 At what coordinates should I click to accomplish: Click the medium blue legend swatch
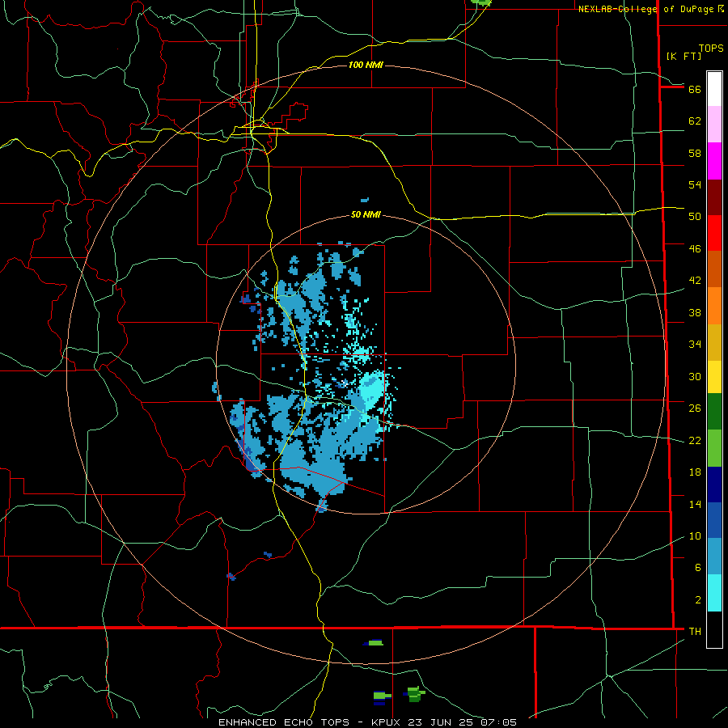(x=714, y=520)
